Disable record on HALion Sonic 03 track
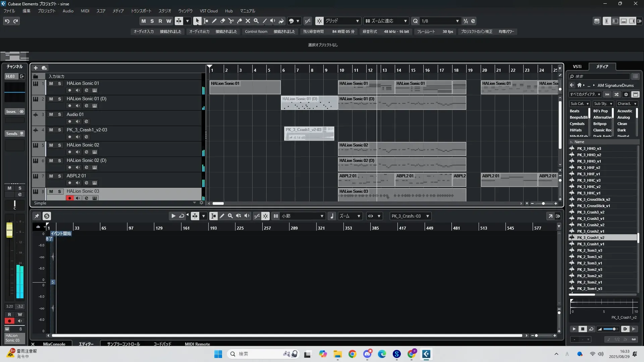The width and height of the screenshot is (644, 362). (69, 198)
